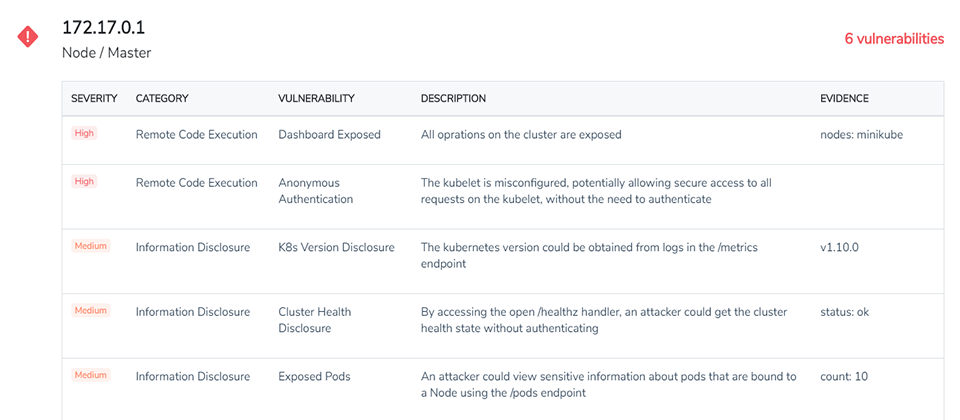Image resolution: width=960 pixels, height=420 pixels.
Task: Sort by the CATEGORY column header
Action: point(162,99)
